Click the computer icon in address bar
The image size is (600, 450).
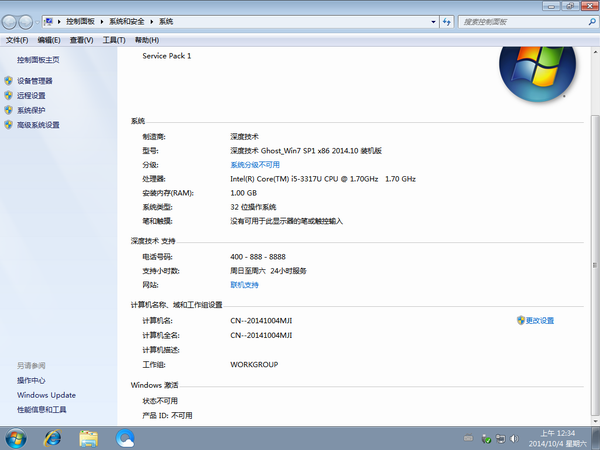pos(49,21)
